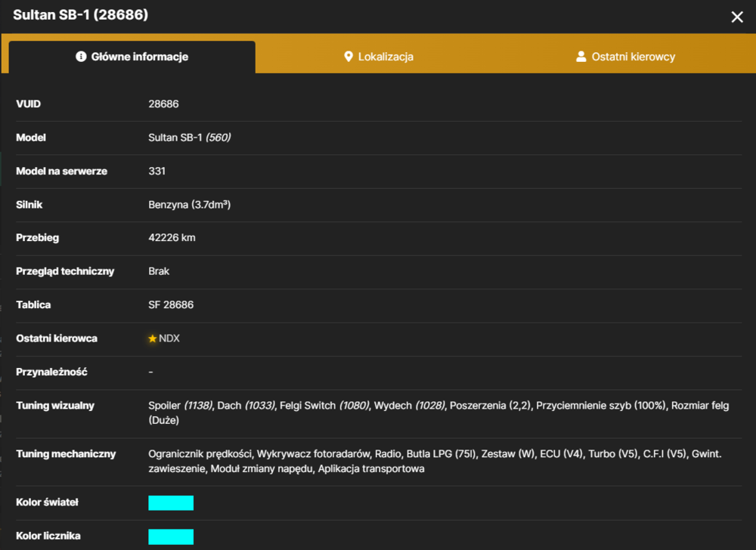Click the model value Sultan SB-1 (560)

coord(190,137)
